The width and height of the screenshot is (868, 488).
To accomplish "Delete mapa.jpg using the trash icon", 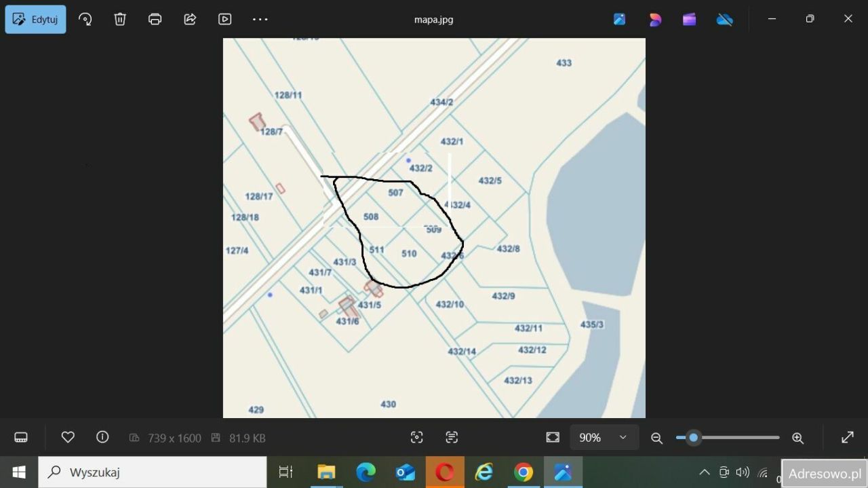I will pyautogui.click(x=120, y=19).
